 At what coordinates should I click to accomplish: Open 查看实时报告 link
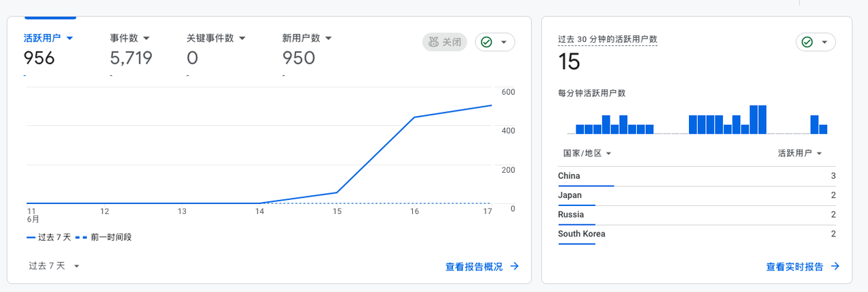point(795,267)
